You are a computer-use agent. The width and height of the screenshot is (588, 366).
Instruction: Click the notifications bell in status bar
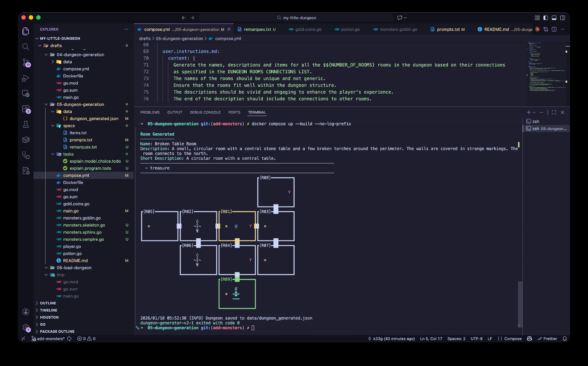click(564, 339)
